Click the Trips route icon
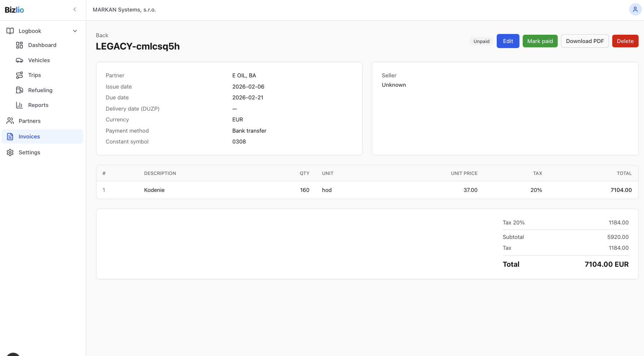The width and height of the screenshot is (644, 356). tap(19, 75)
